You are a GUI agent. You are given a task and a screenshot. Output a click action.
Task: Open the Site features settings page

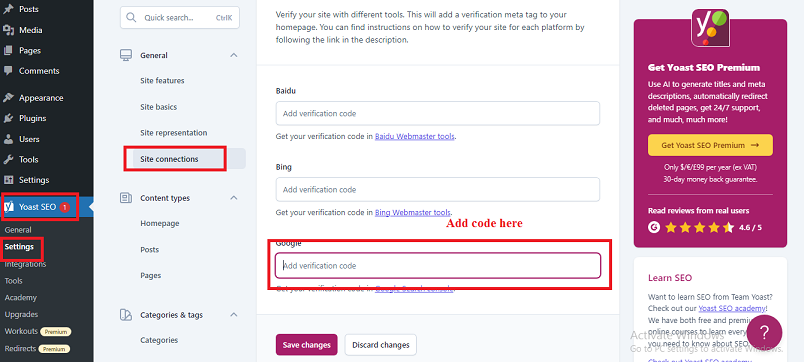pyautogui.click(x=162, y=81)
